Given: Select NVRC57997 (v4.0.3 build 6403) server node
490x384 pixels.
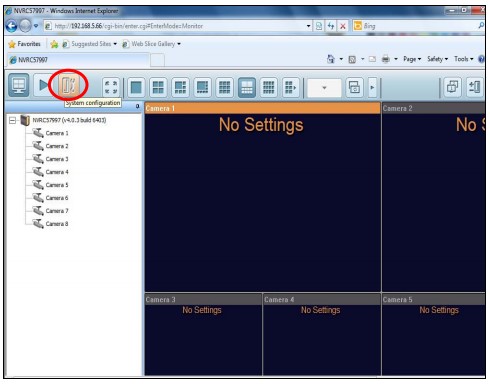Looking at the screenshot, I should coord(69,120).
